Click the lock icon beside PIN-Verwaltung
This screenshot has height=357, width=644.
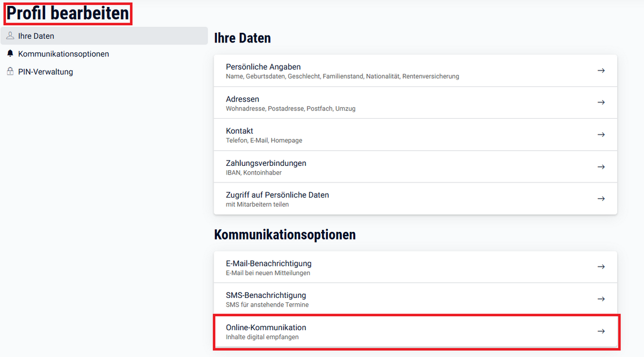pyautogui.click(x=10, y=71)
